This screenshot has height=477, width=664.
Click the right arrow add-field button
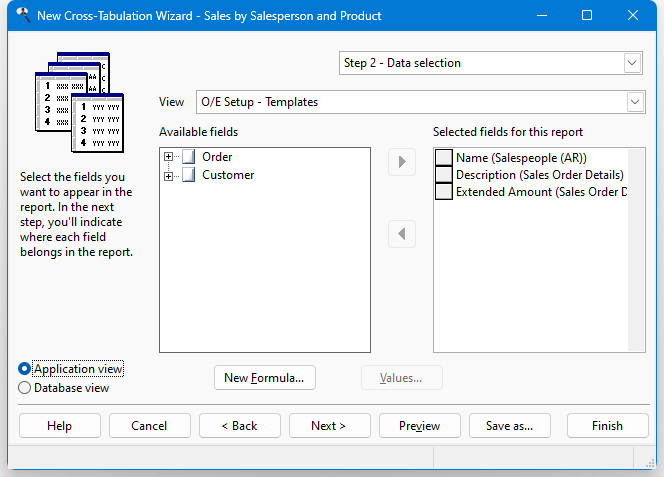(402, 162)
